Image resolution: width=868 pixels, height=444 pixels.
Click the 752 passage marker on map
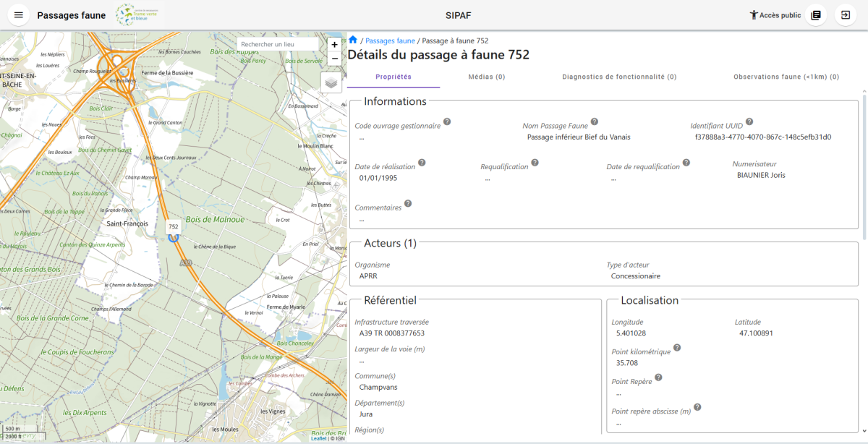[x=174, y=235]
